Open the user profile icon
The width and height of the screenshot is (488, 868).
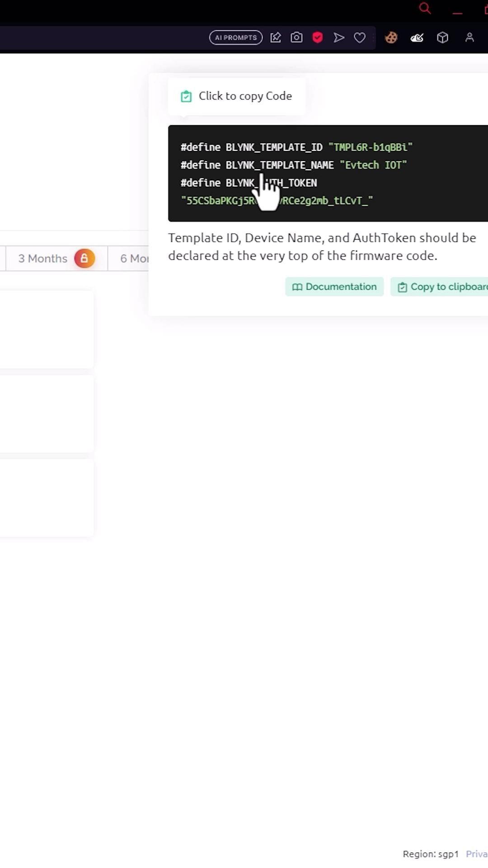469,38
